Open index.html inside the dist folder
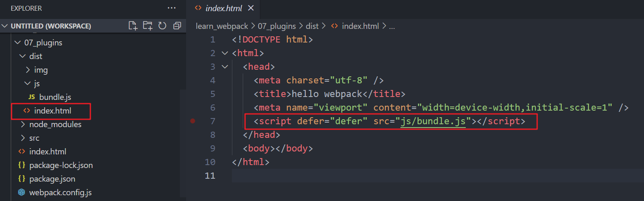 (x=53, y=111)
